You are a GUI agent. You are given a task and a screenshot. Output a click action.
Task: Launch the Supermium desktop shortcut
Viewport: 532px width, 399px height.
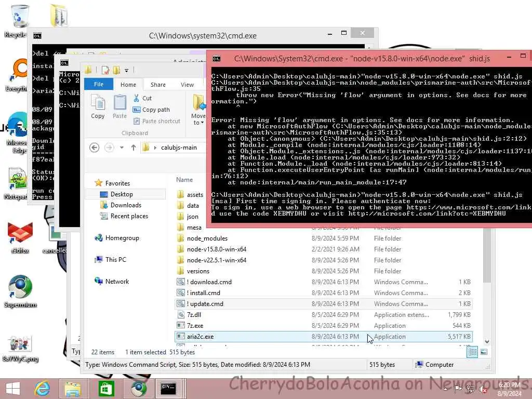20,291
